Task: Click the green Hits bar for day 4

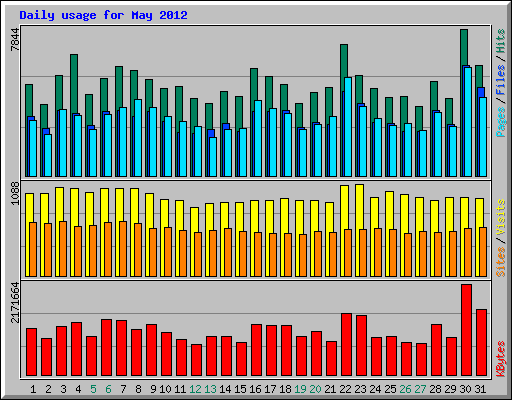Action: [x=74, y=84]
